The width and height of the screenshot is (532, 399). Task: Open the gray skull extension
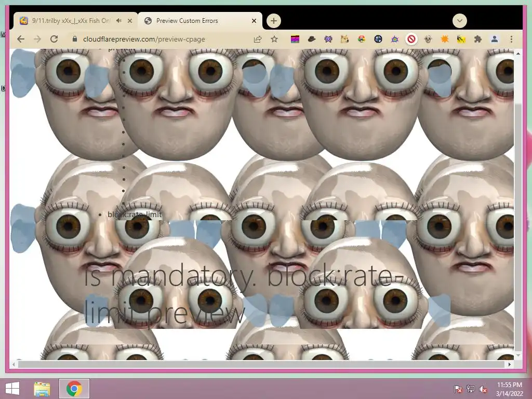click(x=428, y=39)
